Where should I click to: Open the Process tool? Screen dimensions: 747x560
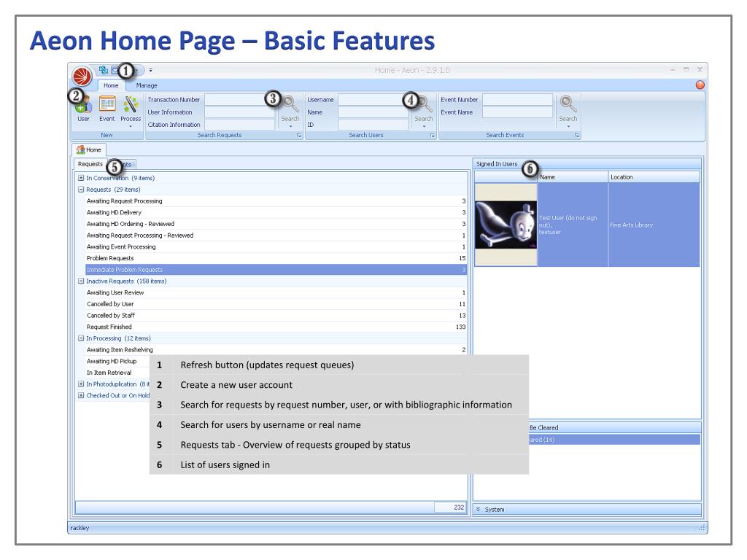tap(131, 111)
